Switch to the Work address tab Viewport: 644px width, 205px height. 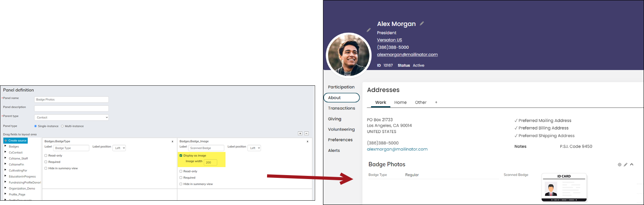point(380,102)
